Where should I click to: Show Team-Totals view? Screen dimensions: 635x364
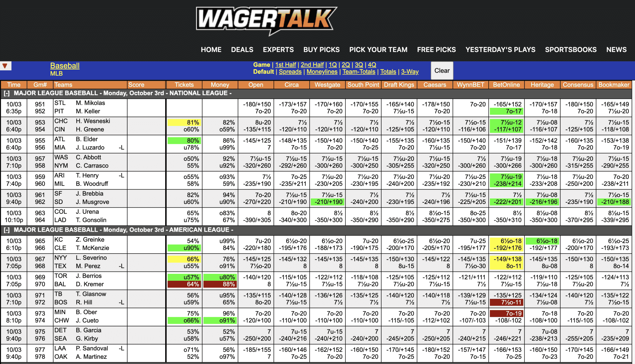pyautogui.click(x=358, y=72)
